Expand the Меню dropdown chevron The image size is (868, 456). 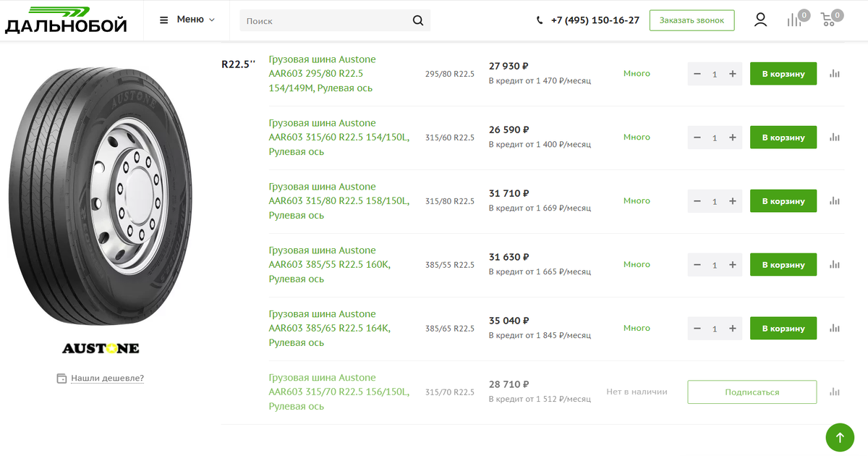(x=212, y=20)
